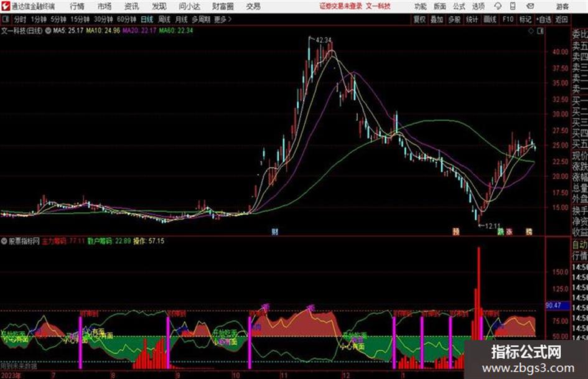Open the 财富圈 menu
Viewport: 588px width, 379px height.
tap(223, 6)
